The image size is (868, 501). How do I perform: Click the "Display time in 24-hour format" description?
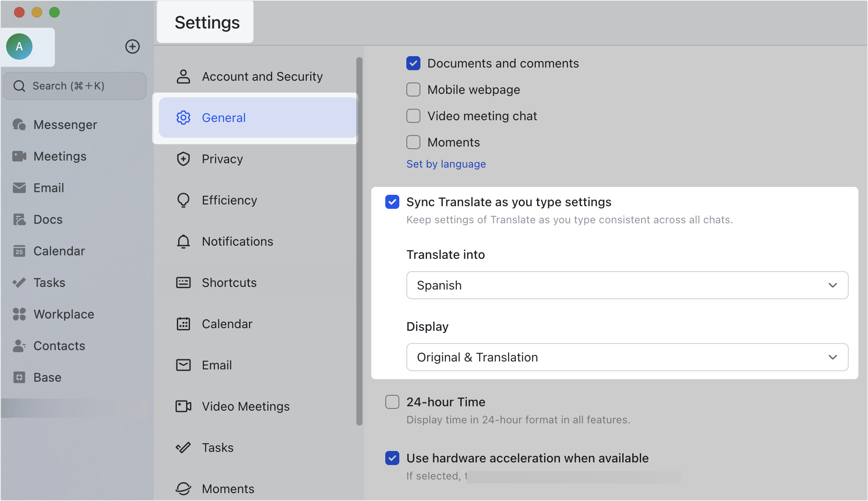[518, 420]
